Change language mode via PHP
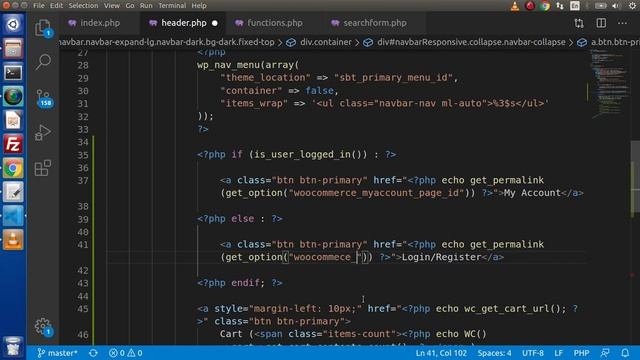This screenshot has height=360, width=640. pos(581,353)
